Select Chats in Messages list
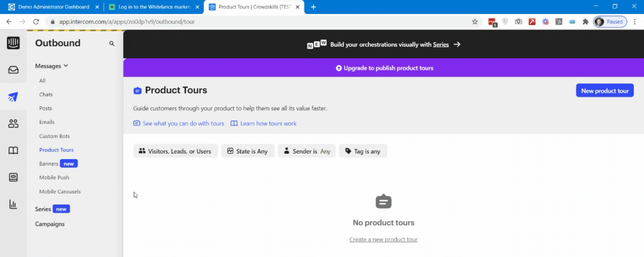644x257 pixels. pos(46,94)
